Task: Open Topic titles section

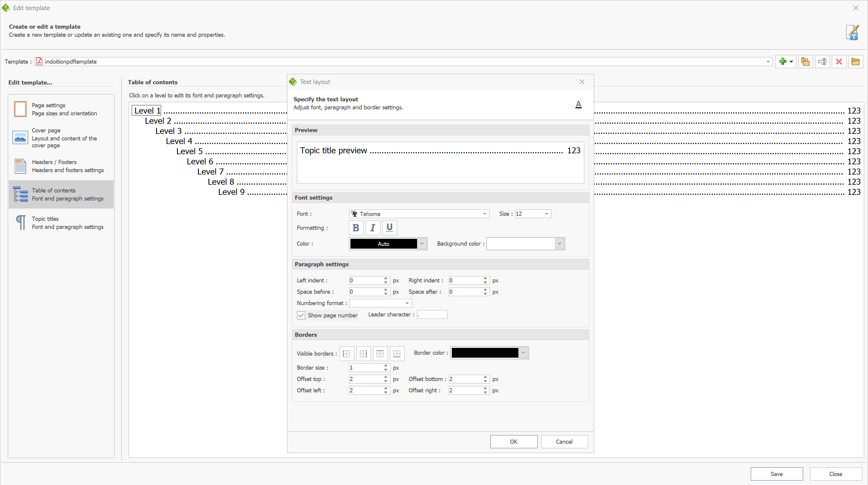Action: [61, 223]
